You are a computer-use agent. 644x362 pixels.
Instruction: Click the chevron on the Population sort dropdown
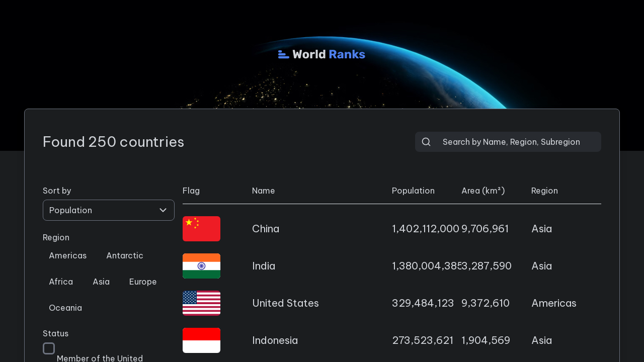[163, 210]
